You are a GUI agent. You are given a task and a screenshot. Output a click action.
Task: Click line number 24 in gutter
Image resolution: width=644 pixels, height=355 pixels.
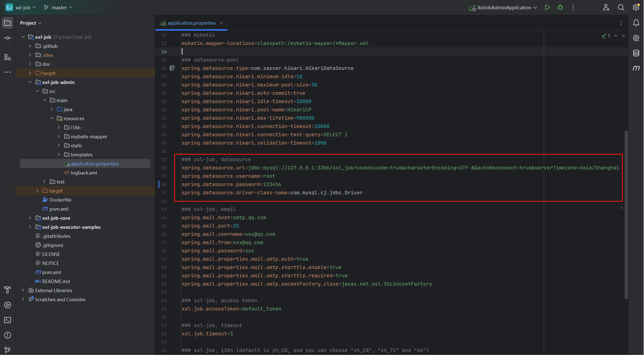pyautogui.click(x=164, y=52)
